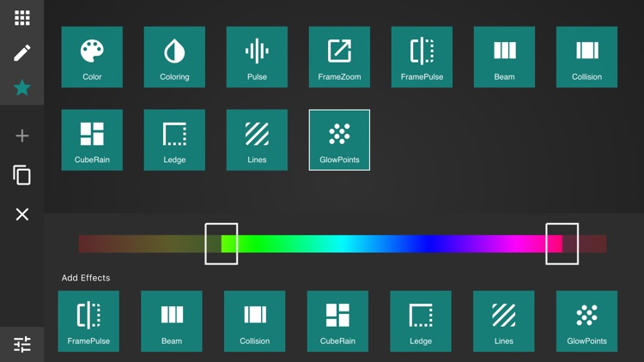Click the blue area of the hue bar
Screen dimensions: 644x362
coord(429,244)
